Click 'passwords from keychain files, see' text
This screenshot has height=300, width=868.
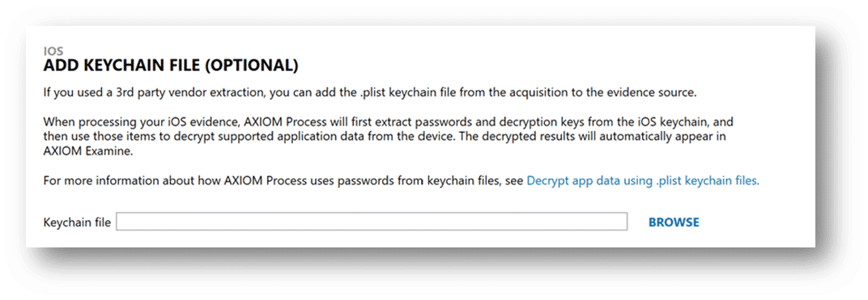pyautogui.click(x=432, y=180)
